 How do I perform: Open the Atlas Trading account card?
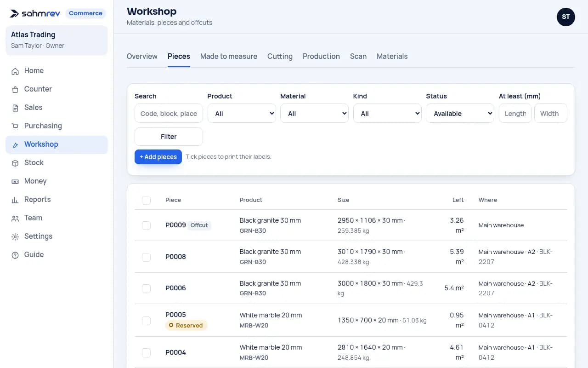point(57,40)
